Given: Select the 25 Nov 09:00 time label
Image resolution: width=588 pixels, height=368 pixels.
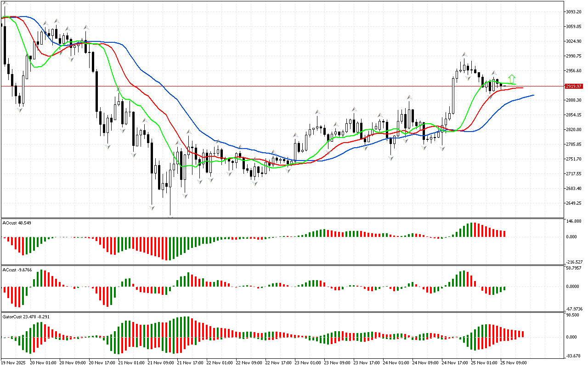Looking at the screenshot, I should tap(514, 363).
